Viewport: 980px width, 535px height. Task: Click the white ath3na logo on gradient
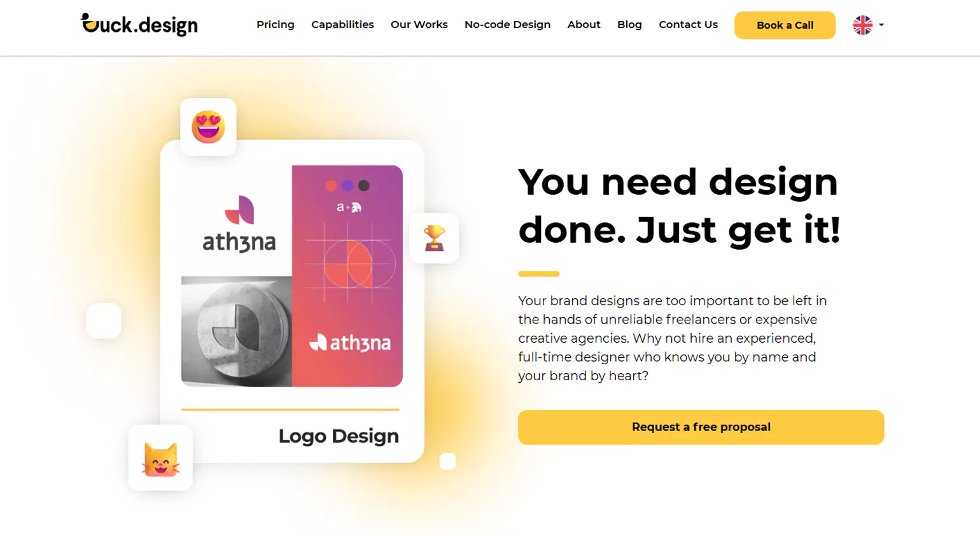350,343
